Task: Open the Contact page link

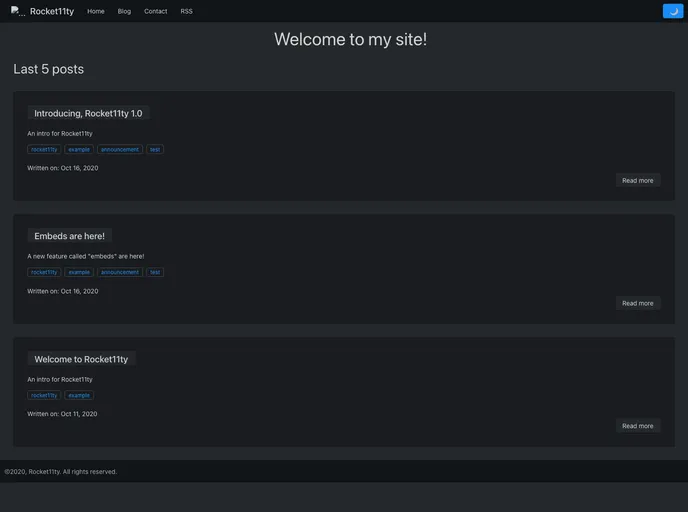Action: (x=155, y=11)
